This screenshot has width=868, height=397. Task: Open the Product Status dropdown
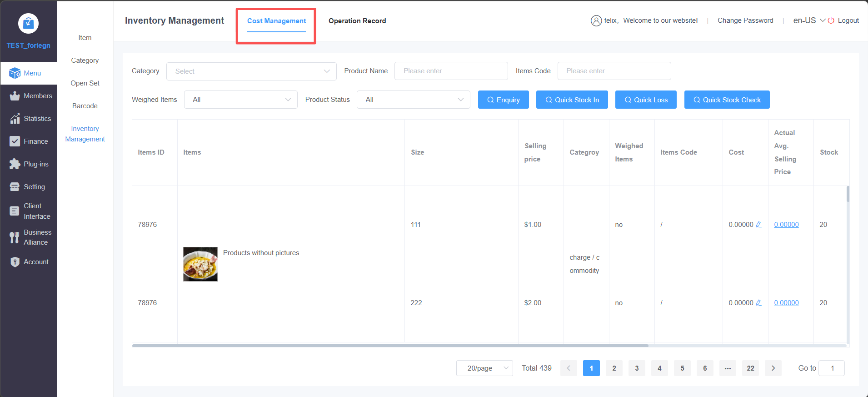(413, 100)
